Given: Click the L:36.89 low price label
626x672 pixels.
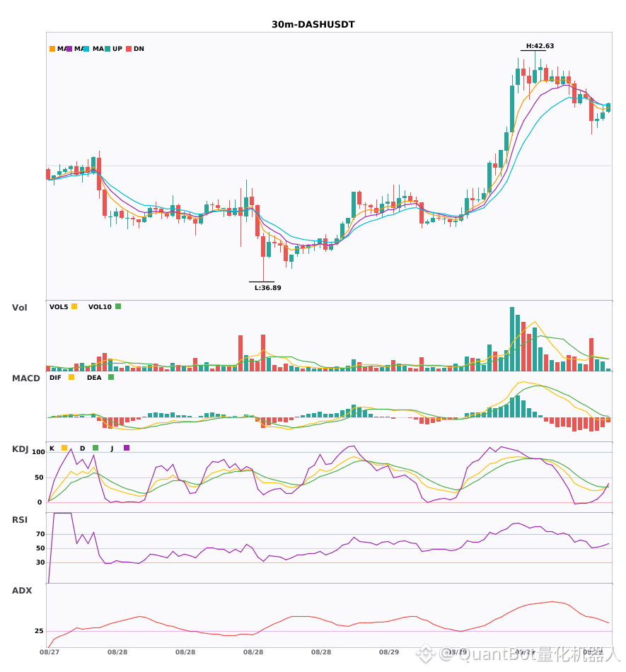Looking at the screenshot, I should pyautogui.click(x=268, y=288).
